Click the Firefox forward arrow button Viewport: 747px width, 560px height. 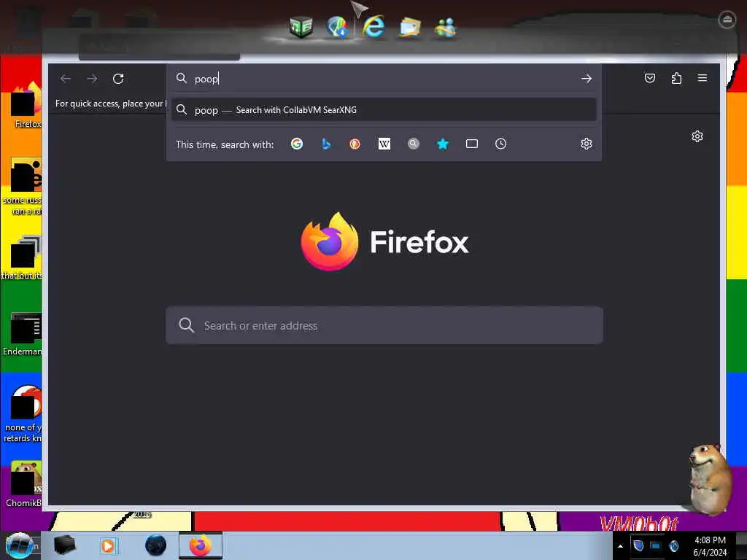click(x=92, y=79)
